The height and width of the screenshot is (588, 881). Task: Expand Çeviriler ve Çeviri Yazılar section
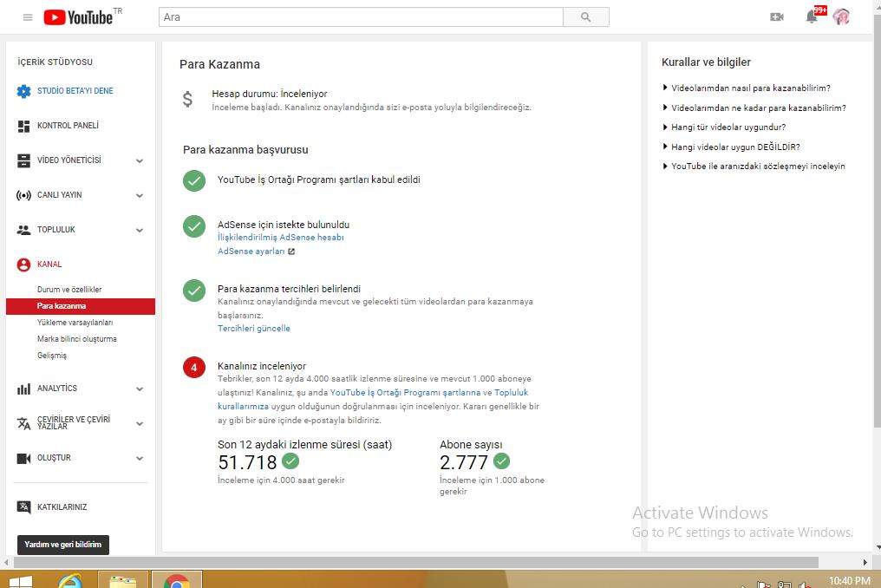(x=140, y=423)
